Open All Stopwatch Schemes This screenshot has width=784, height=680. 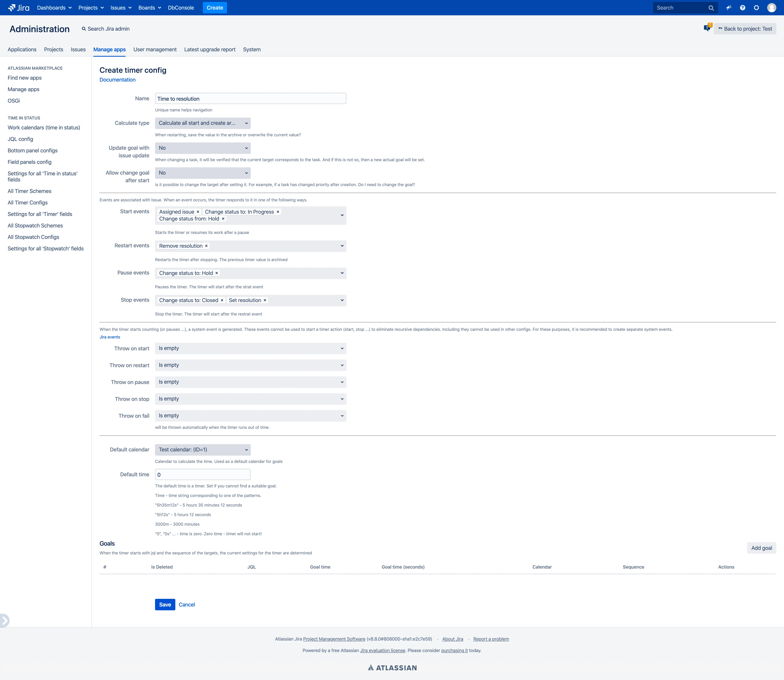35,225
